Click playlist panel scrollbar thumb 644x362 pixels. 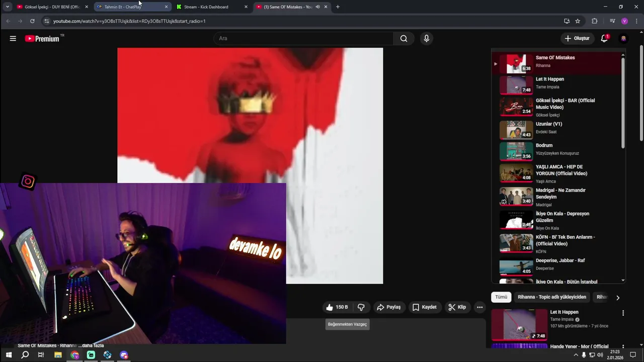[x=623, y=103]
